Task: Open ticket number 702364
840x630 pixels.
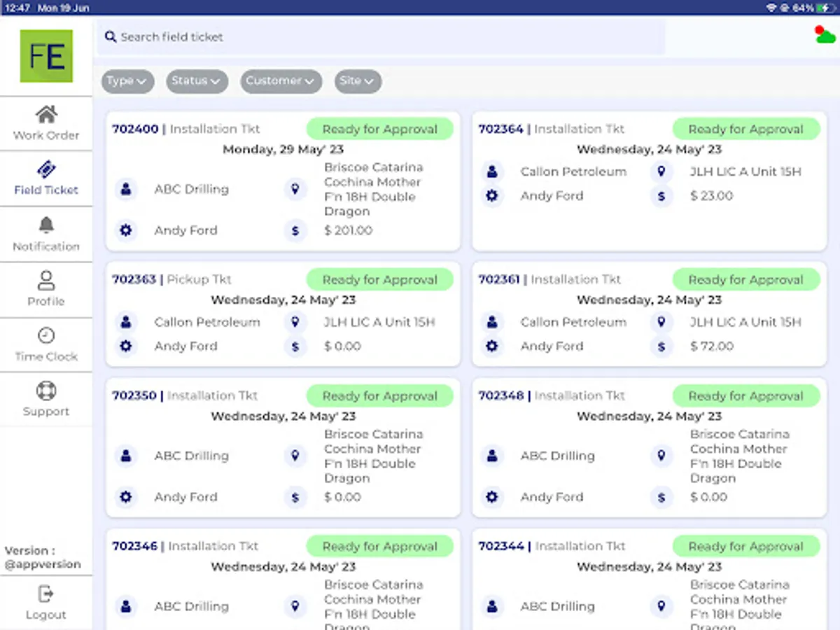Action: coord(501,129)
